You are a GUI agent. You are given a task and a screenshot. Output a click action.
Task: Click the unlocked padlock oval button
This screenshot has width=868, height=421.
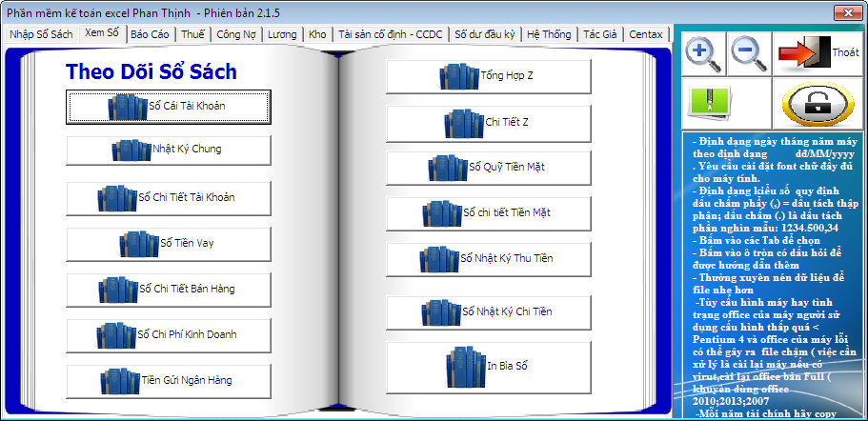(818, 104)
